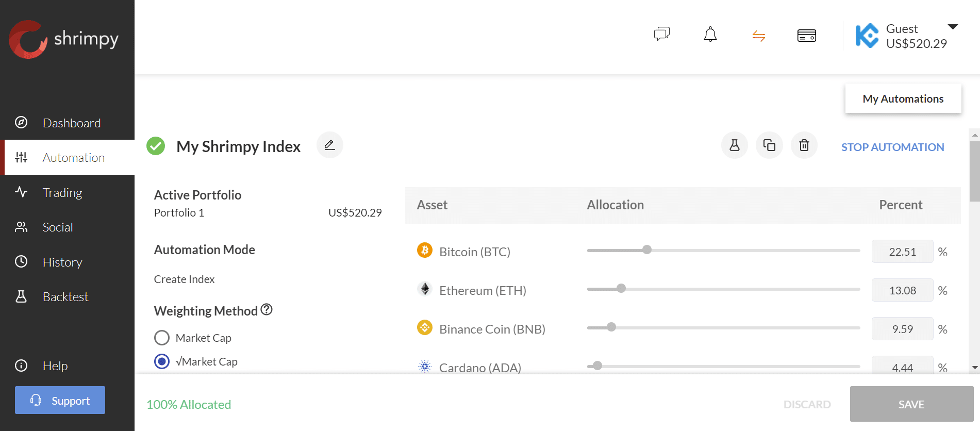Expand the Guest account dropdown arrow
Screen dimensions: 980x431
tap(953, 27)
